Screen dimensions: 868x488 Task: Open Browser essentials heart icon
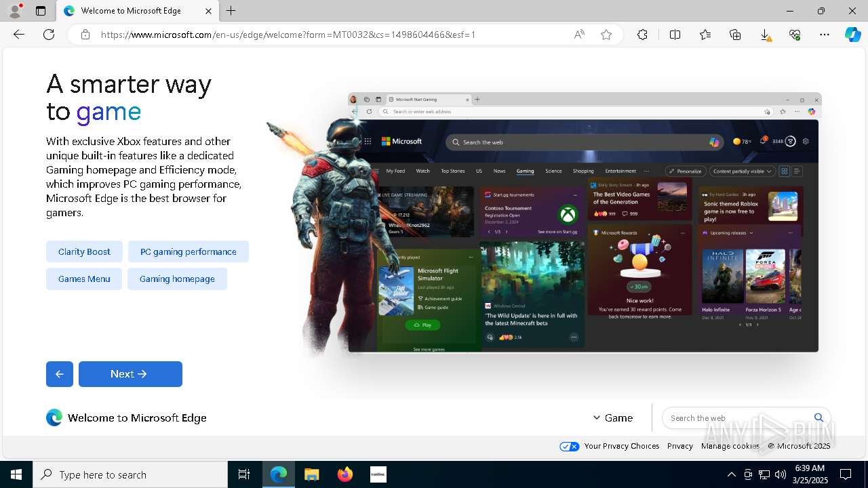click(x=795, y=35)
